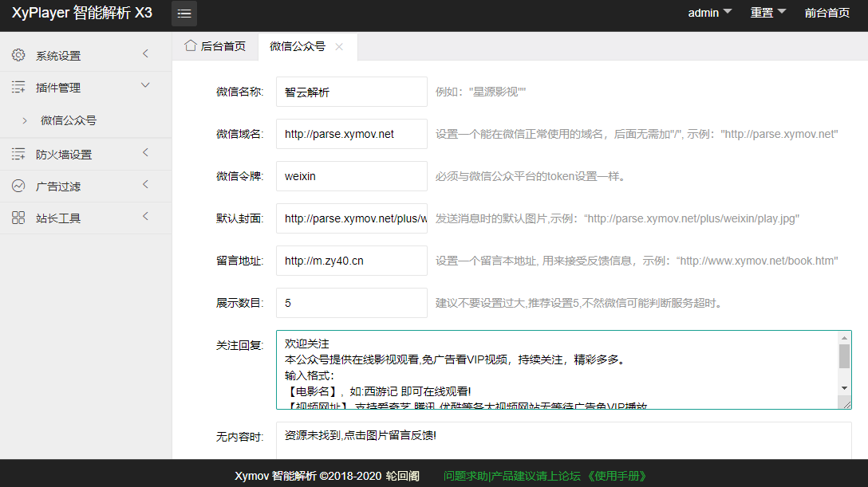Click the plugin list icon beside 插件管理
The image size is (868, 487).
(18, 88)
